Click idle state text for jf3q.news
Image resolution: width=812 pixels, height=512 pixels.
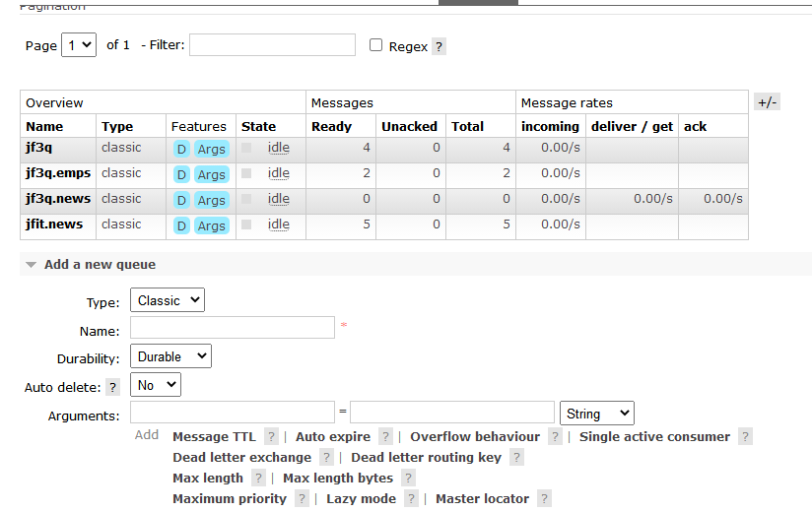click(x=278, y=199)
